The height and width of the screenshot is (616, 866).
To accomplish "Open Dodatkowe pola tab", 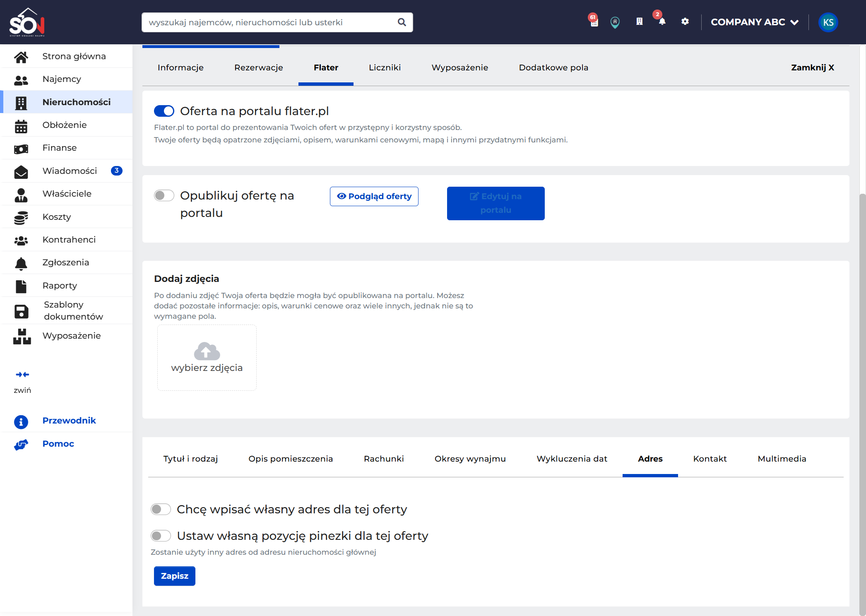I will 553,67.
